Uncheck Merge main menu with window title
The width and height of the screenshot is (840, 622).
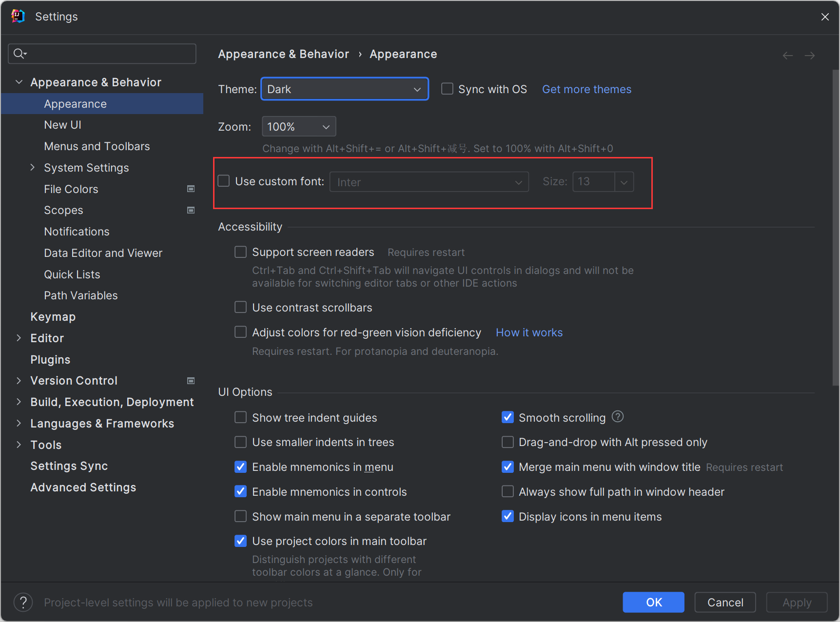[x=508, y=467]
